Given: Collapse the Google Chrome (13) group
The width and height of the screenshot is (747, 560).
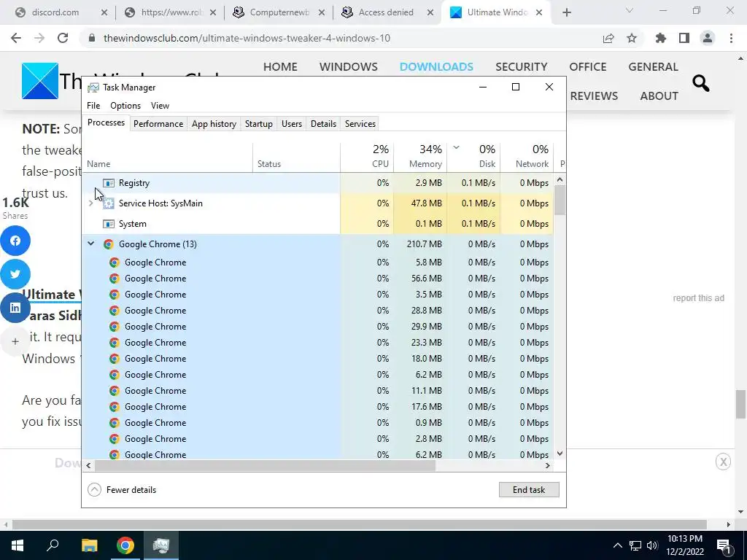Looking at the screenshot, I should tap(90, 244).
